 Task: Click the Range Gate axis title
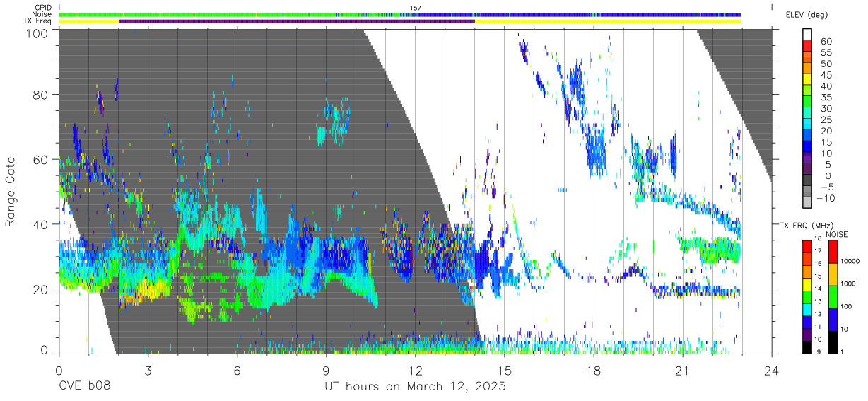point(11,192)
